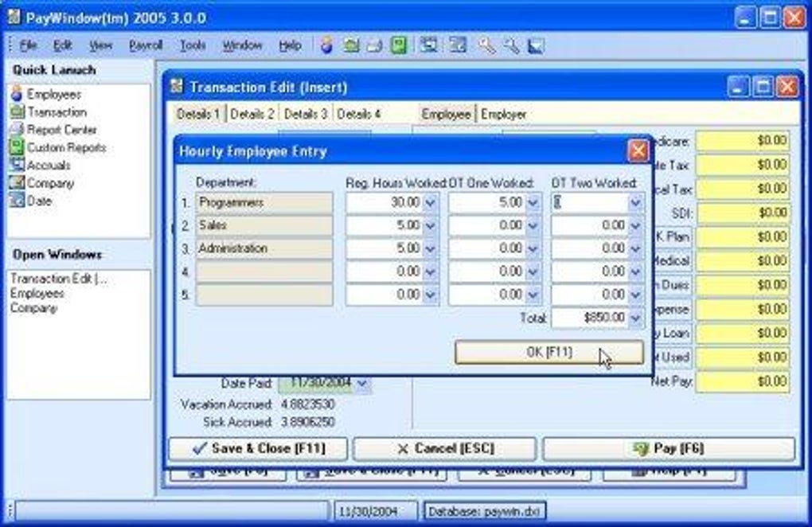Open the Total $850.00 dropdown arrow
The width and height of the screenshot is (812, 527).
pyautogui.click(x=636, y=318)
